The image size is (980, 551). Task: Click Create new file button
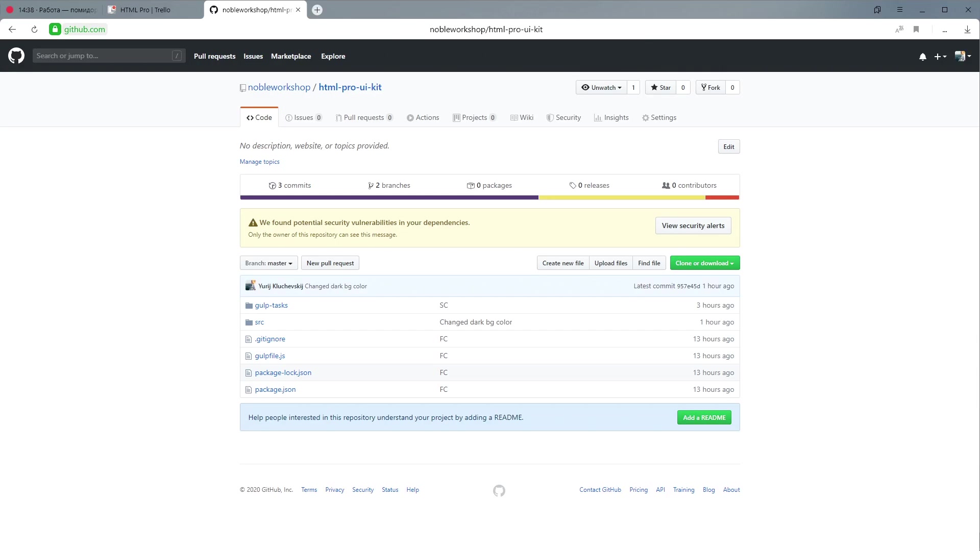click(563, 263)
